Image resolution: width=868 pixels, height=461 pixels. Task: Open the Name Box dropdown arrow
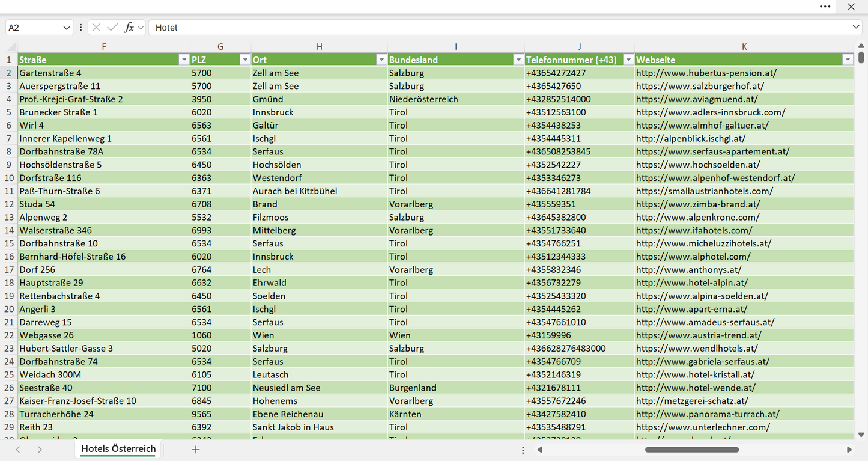pyautogui.click(x=67, y=28)
